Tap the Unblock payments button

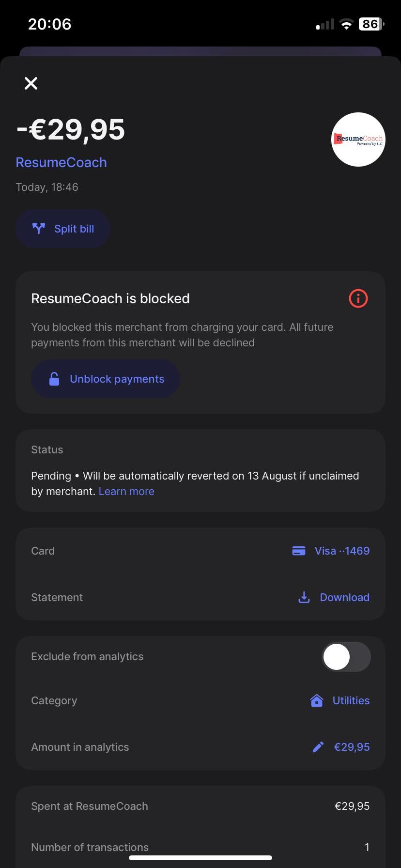[x=105, y=379]
